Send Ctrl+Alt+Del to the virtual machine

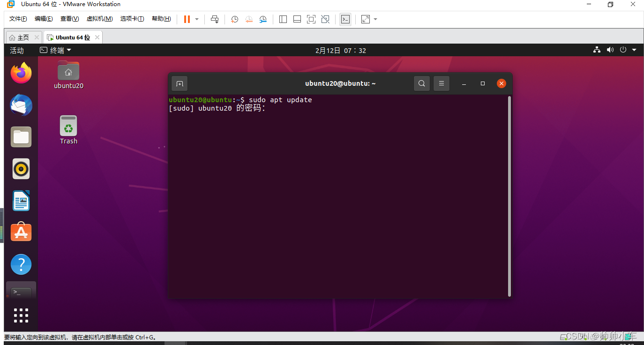tap(215, 19)
